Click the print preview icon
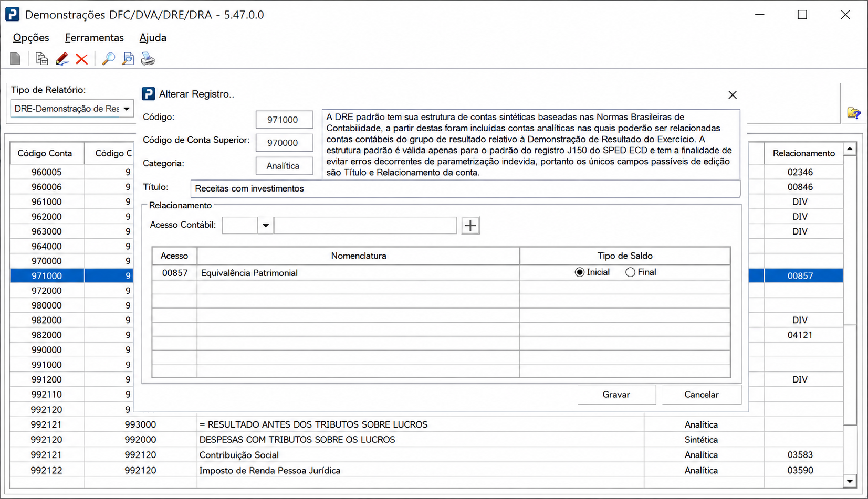The image size is (868, 499). tap(128, 59)
